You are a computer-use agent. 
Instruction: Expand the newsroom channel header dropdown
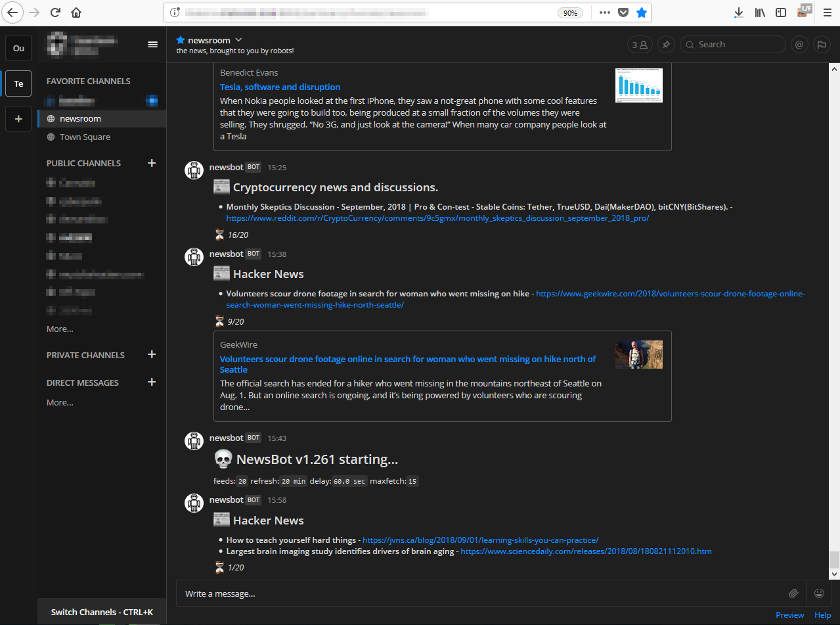pyautogui.click(x=238, y=40)
